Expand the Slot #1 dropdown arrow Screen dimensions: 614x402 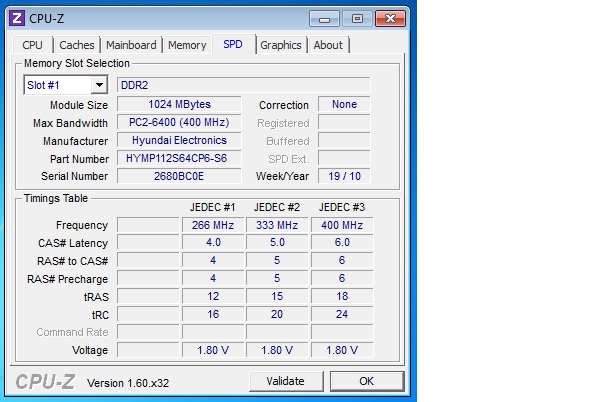pos(99,85)
